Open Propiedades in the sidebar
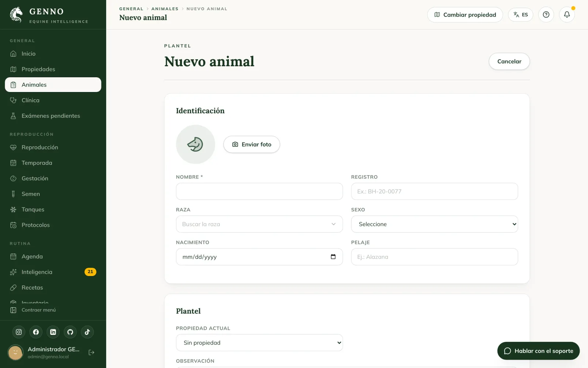This screenshot has width=588, height=368. 53,69
